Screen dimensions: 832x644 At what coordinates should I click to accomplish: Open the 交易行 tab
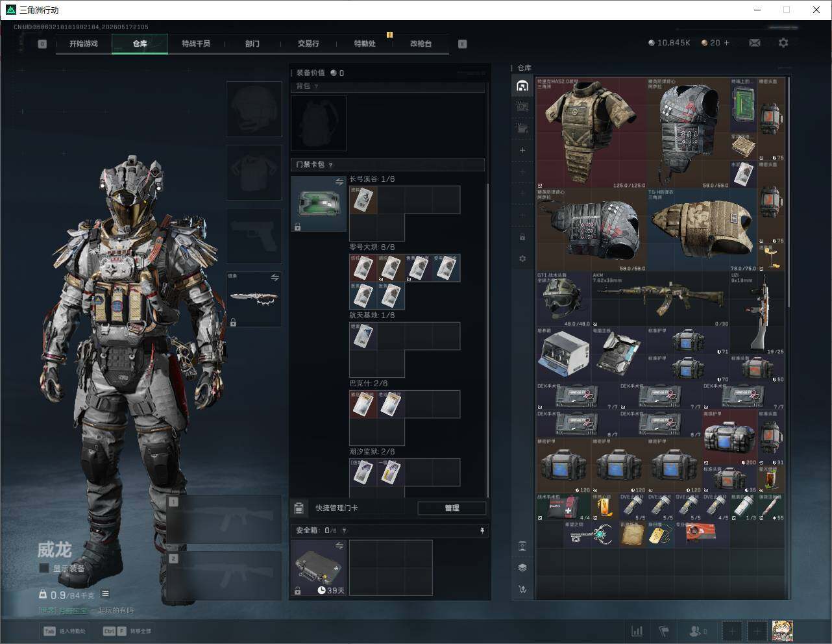click(308, 43)
